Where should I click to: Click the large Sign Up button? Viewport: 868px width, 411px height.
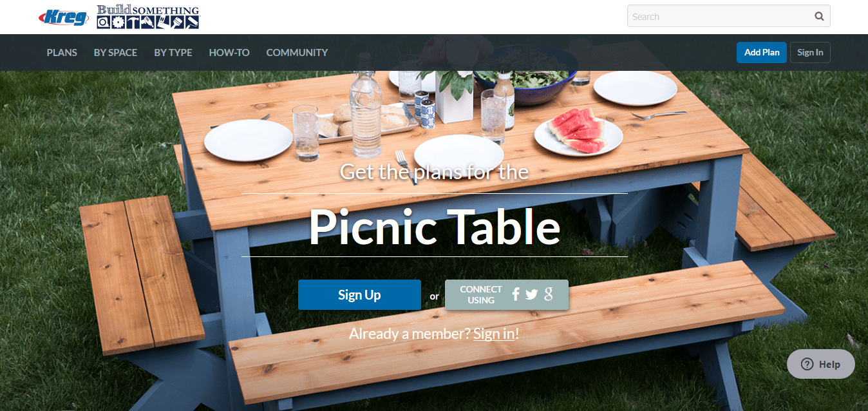point(359,294)
